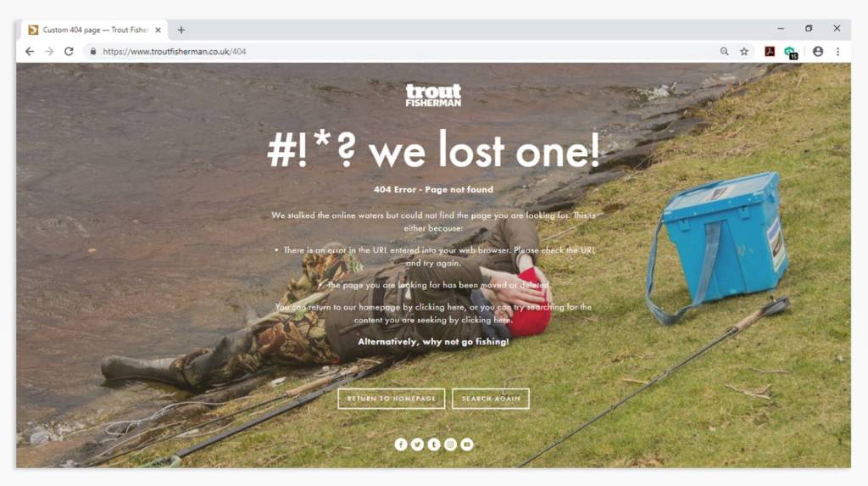This screenshot has width=868, height=486.
Task: Reload the page
Action: click(69, 52)
